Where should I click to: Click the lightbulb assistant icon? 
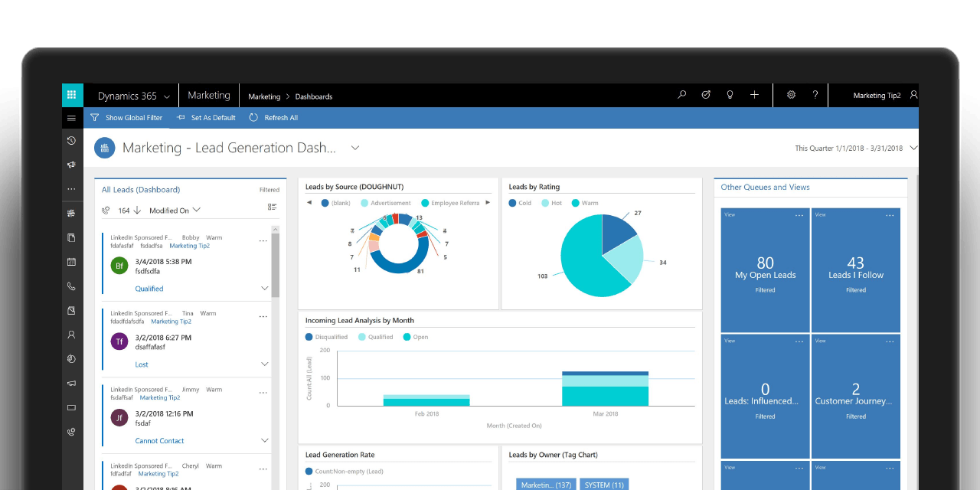(730, 95)
